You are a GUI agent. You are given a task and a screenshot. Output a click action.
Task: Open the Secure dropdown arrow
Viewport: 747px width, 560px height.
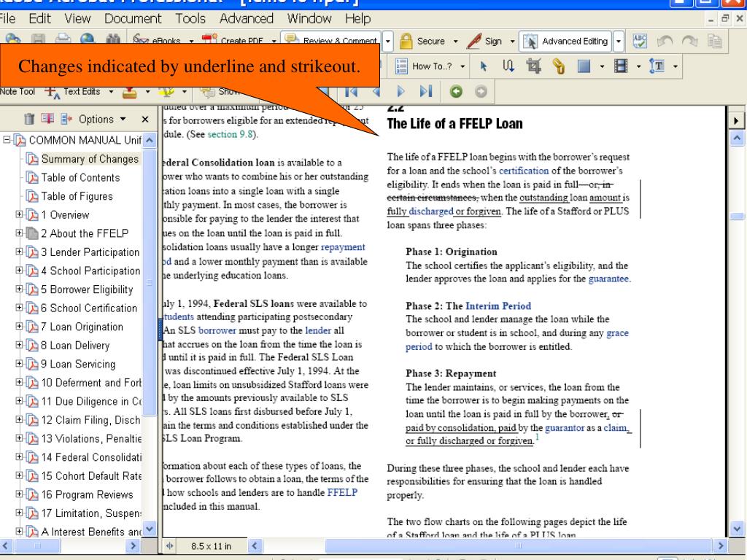click(455, 42)
